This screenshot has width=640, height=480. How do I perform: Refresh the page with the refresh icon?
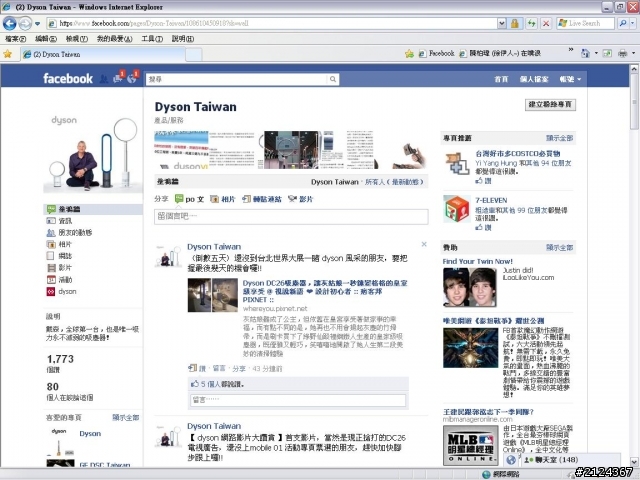pyautogui.click(x=531, y=24)
